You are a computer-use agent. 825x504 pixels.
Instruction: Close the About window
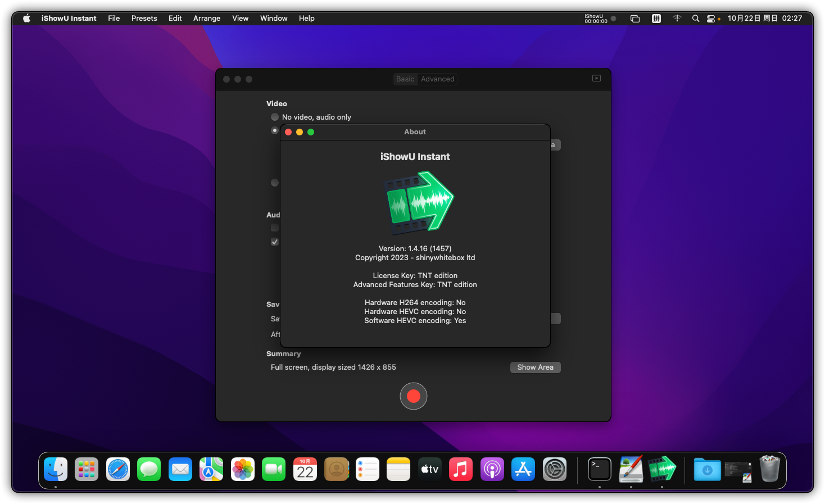point(288,132)
